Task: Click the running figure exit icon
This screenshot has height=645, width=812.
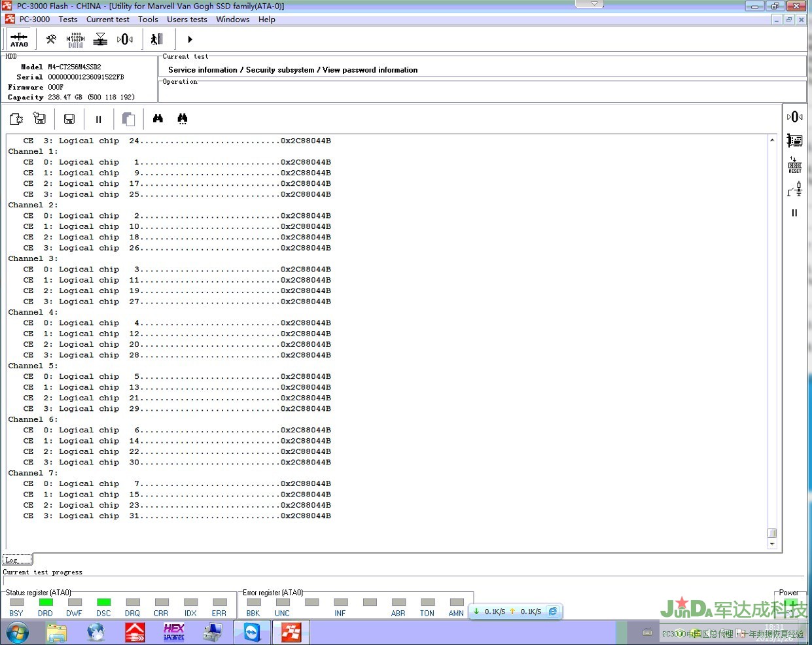Action: [156, 39]
